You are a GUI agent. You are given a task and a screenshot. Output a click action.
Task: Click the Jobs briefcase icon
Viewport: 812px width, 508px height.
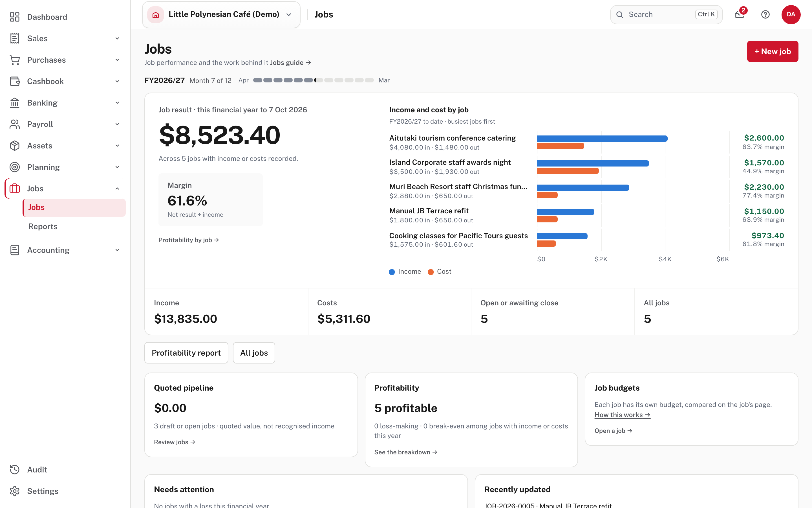coord(14,189)
